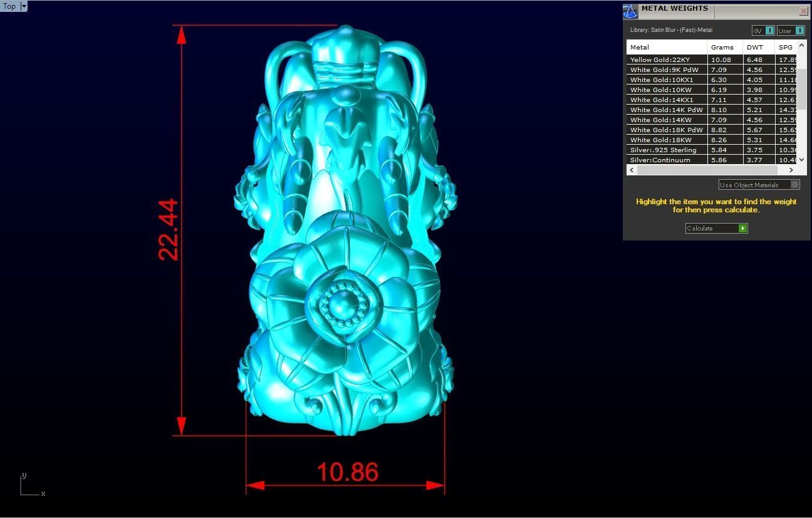Click the 6.48 DWT value

tap(754, 60)
